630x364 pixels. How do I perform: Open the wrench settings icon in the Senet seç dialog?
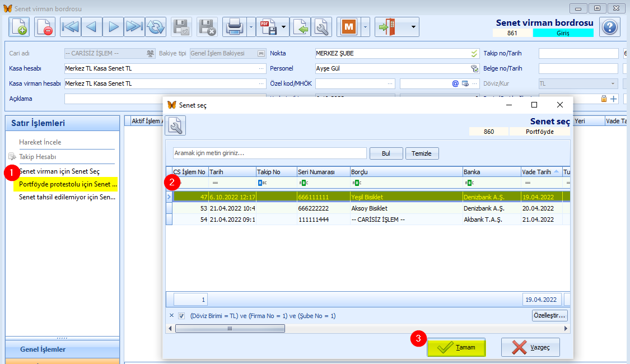click(x=175, y=125)
